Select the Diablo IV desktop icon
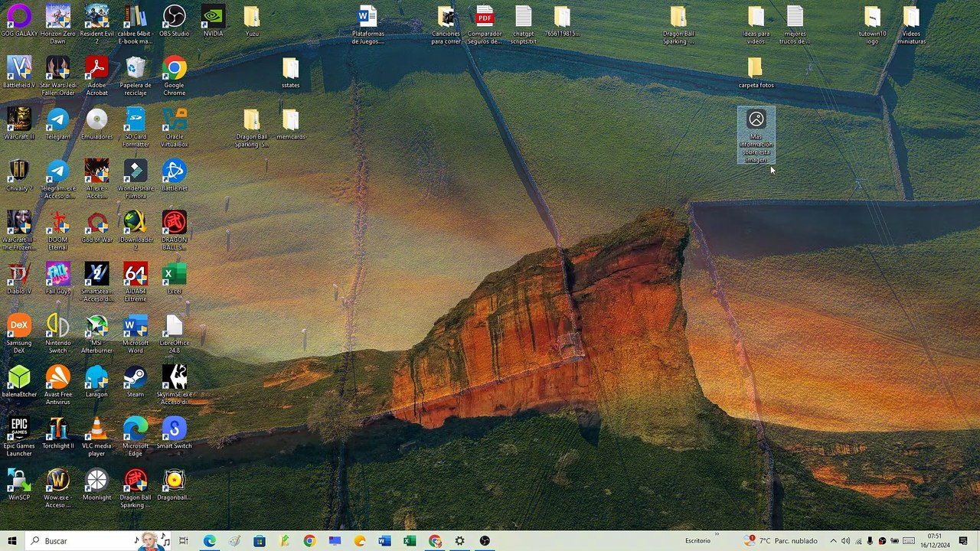980x551 pixels. click(19, 279)
